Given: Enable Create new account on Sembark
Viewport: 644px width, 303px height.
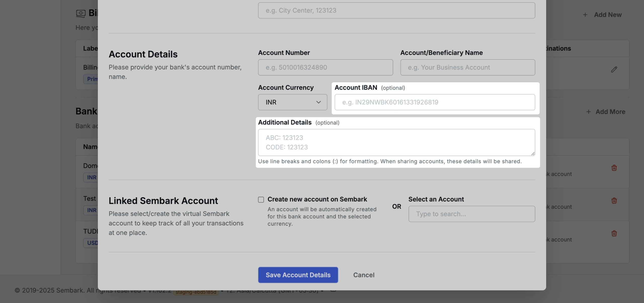Looking at the screenshot, I should [x=261, y=199].
